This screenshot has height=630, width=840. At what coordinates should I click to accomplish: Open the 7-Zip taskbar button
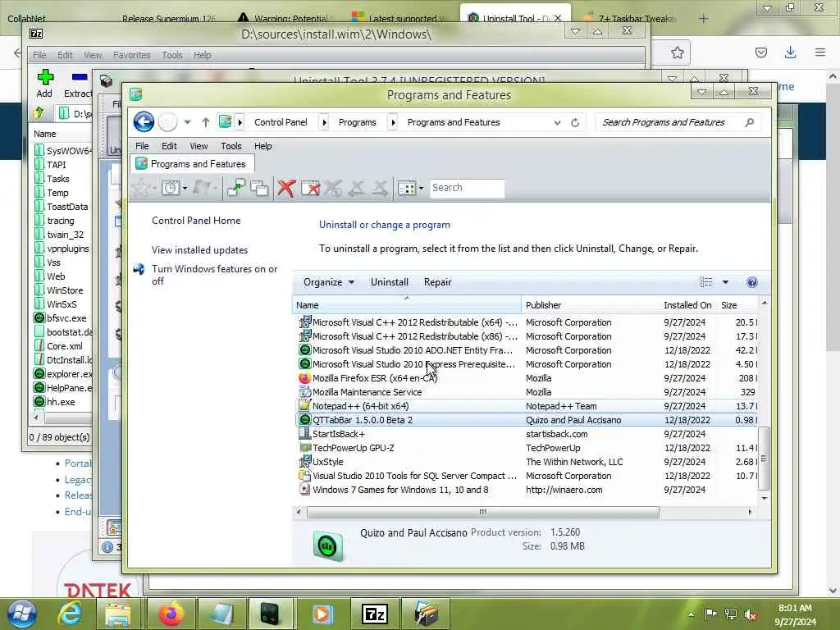pos(375,614)
